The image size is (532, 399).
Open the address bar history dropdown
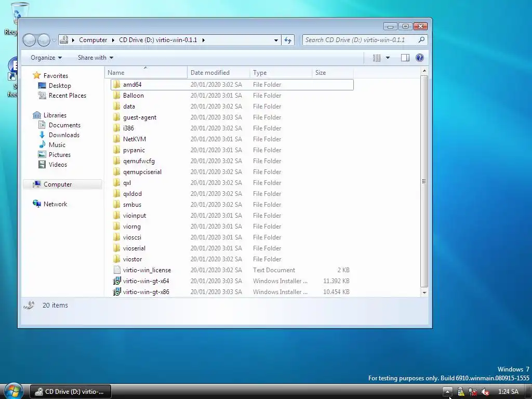(x=276, y=40)
